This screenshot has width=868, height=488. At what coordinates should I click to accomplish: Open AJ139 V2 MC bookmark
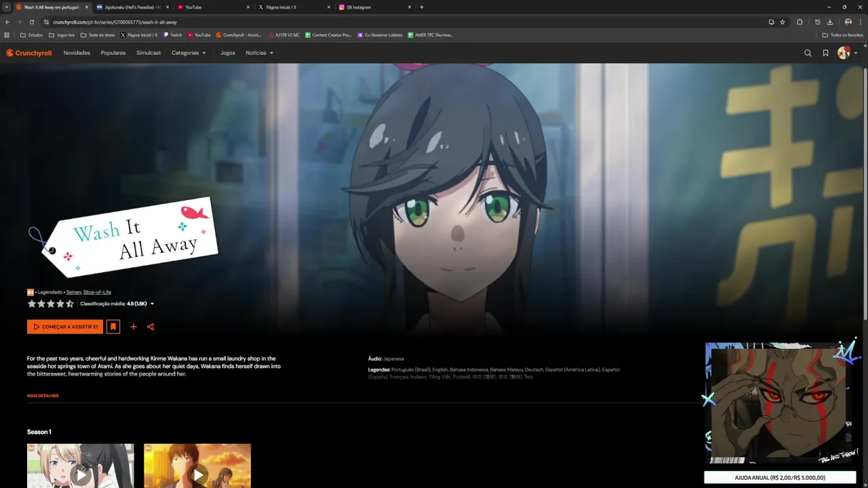[284, 35]
